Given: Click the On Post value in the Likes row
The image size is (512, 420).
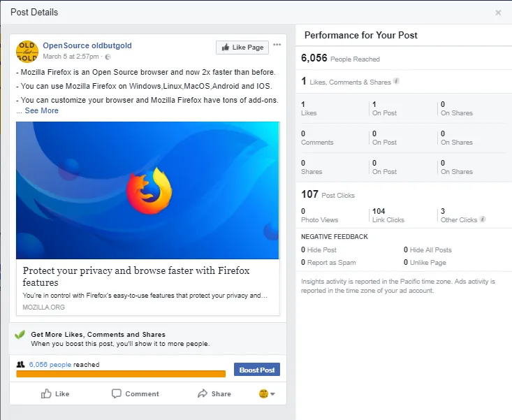Looking at the screenshot, I should (x=384, y=108).
